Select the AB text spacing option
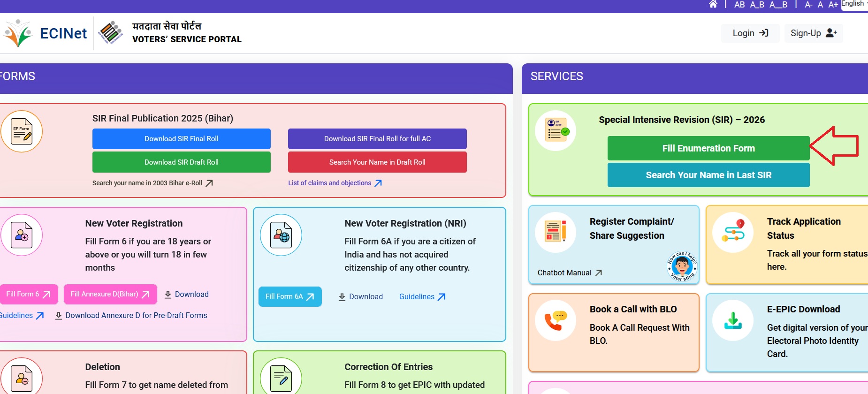 (739, 5)
